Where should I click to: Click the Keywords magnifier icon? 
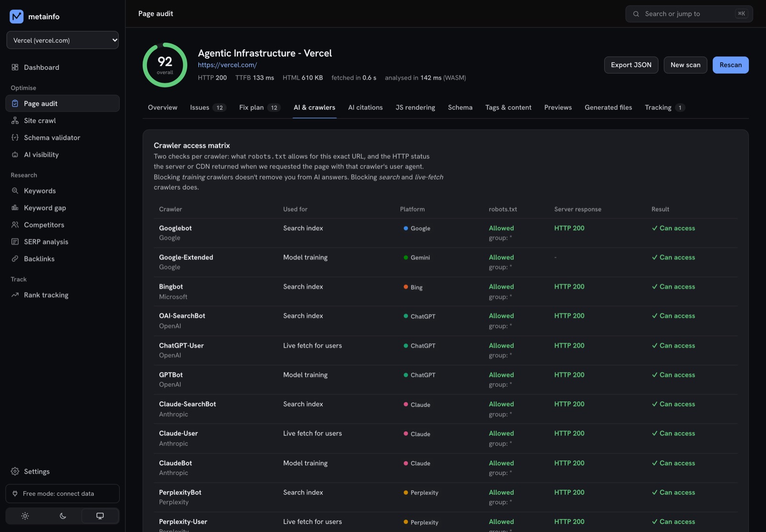tap(15, 191)
